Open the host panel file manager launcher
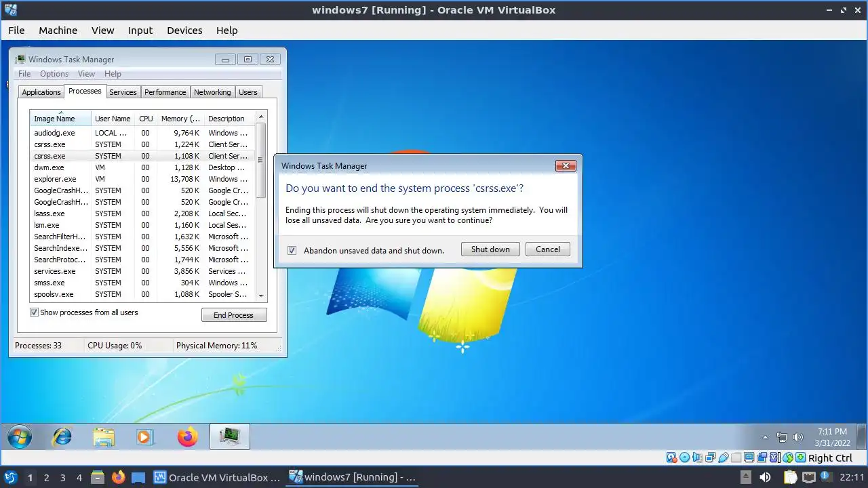Image resolution: width=868 pixels, height=488 pixels. click(96, 477)
